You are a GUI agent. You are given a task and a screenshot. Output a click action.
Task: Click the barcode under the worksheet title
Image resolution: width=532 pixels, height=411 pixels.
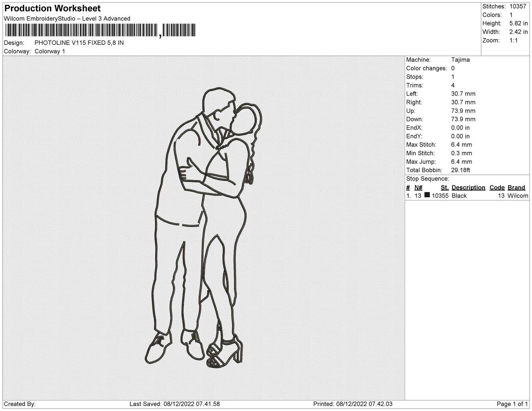(100, 31)
